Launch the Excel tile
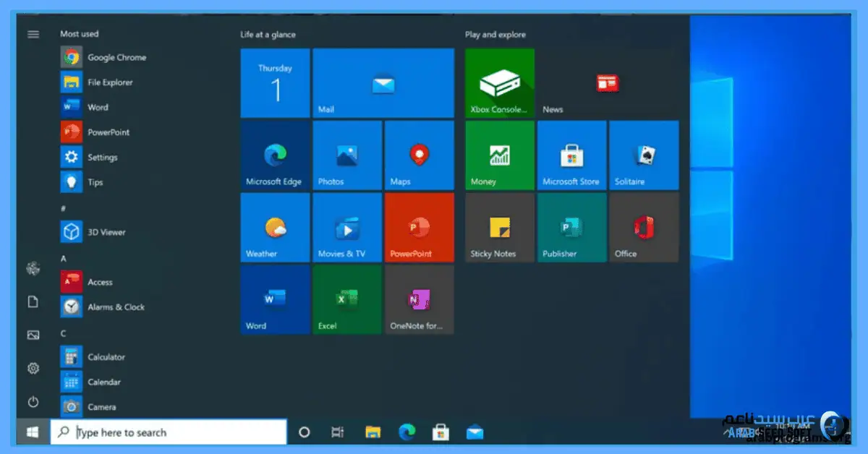868x454 pixels. click(347, 299)
